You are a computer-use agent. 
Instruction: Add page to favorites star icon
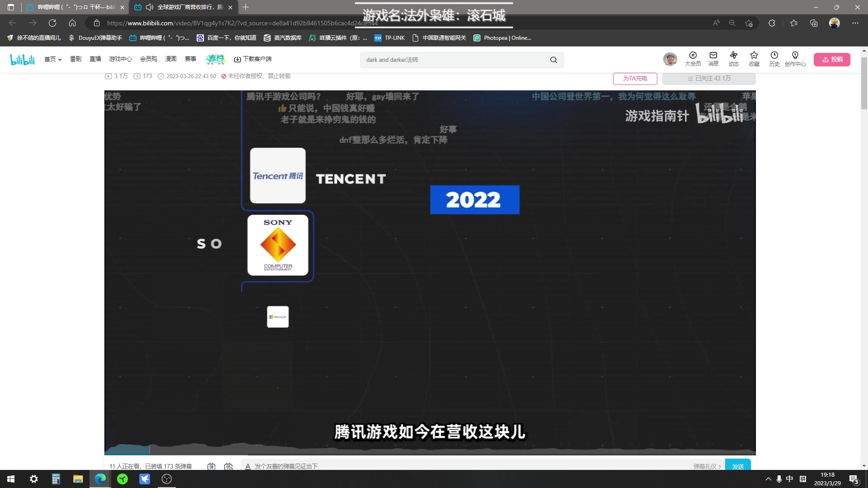pos(749,23)
